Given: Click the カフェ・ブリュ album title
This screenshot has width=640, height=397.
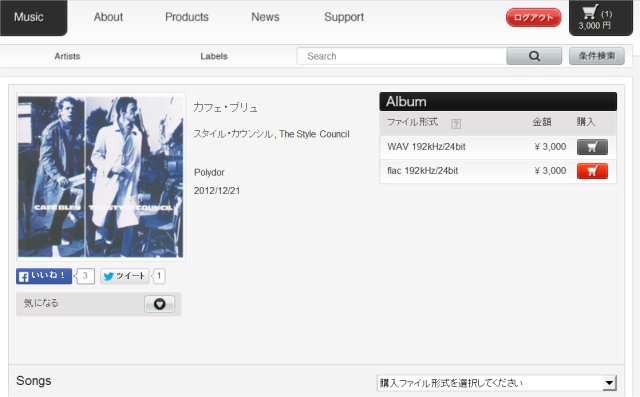Looking at the screenshot, I should coord(225,108).
